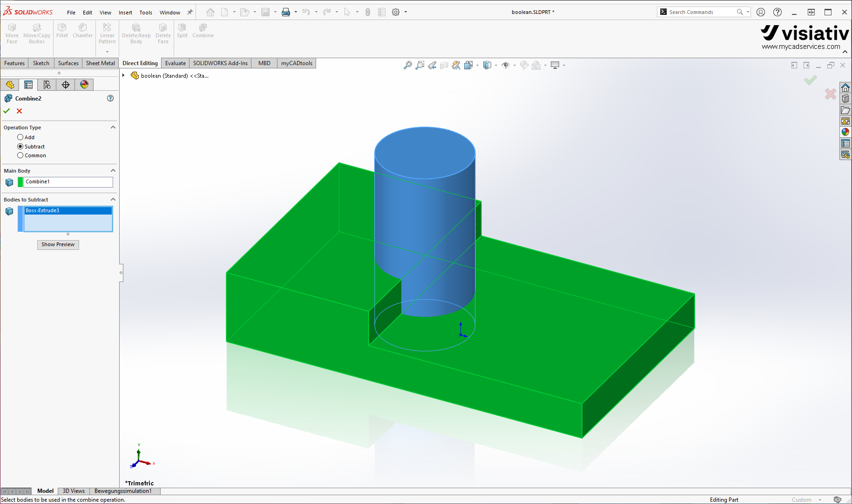Confirm with the large green check in viewport corner
Screen dimensions: 852x504
pyautogui.click(x=811, y=80)
